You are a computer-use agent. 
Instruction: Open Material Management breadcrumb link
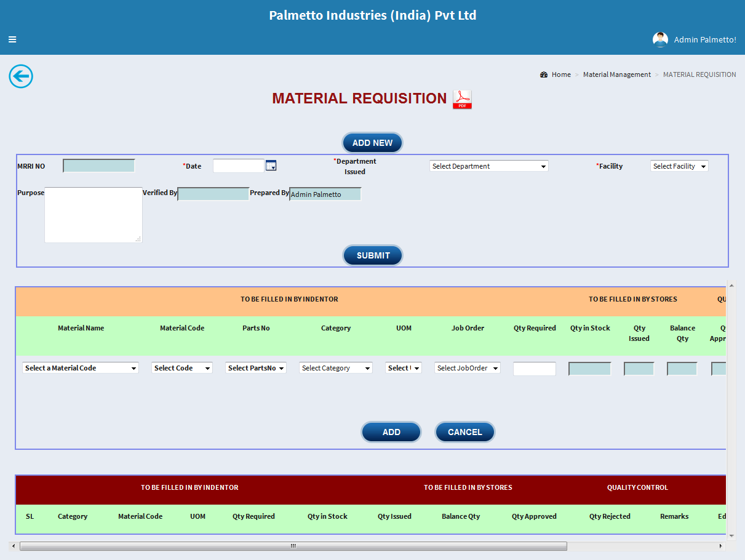[617, 74]
